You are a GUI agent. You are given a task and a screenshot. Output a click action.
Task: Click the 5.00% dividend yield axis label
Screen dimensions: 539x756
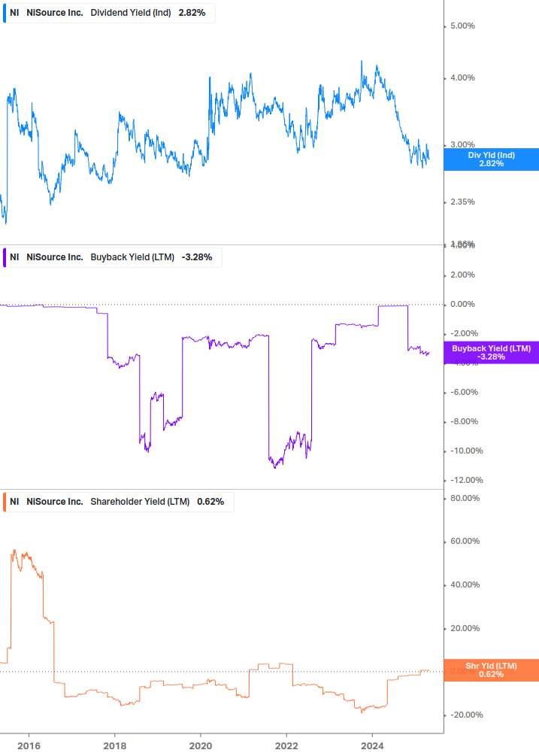462,26
